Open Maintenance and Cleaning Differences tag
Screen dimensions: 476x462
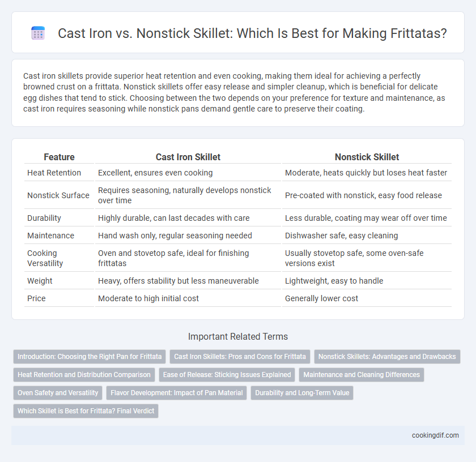362,375
